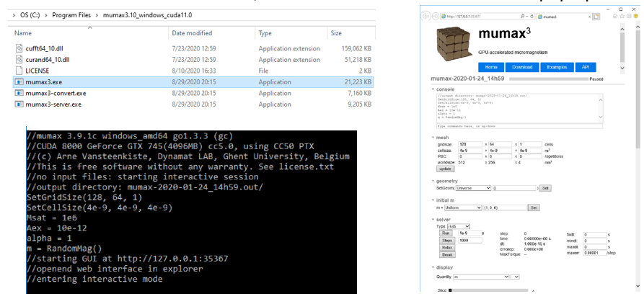The image size is (644, 299).
Task: Open the Examples menu item
Action: 557,67
